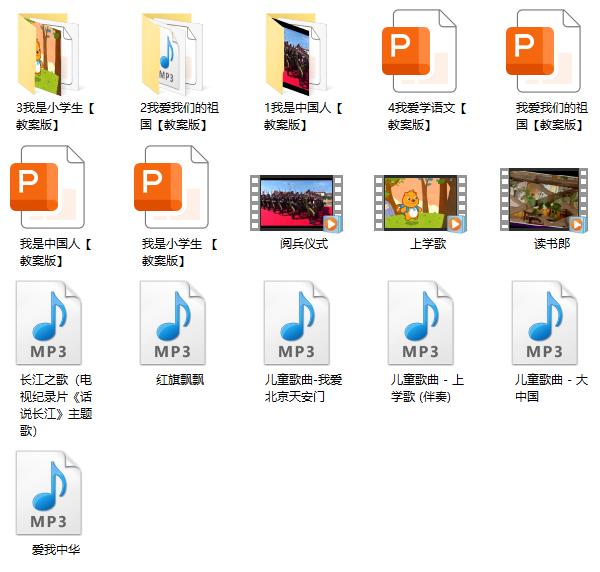Viewport: 600px width, 572px height.
Task: Select the 上学歌 (伴奏) MP3 file icon
Action: pyautogui.click(x=421, y=324)
